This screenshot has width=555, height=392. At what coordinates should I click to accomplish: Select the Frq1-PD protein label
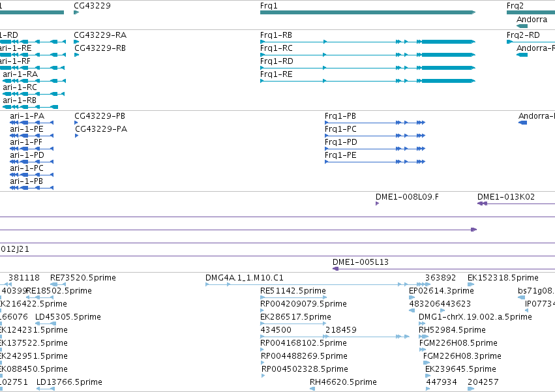click(x=341, y=142)
